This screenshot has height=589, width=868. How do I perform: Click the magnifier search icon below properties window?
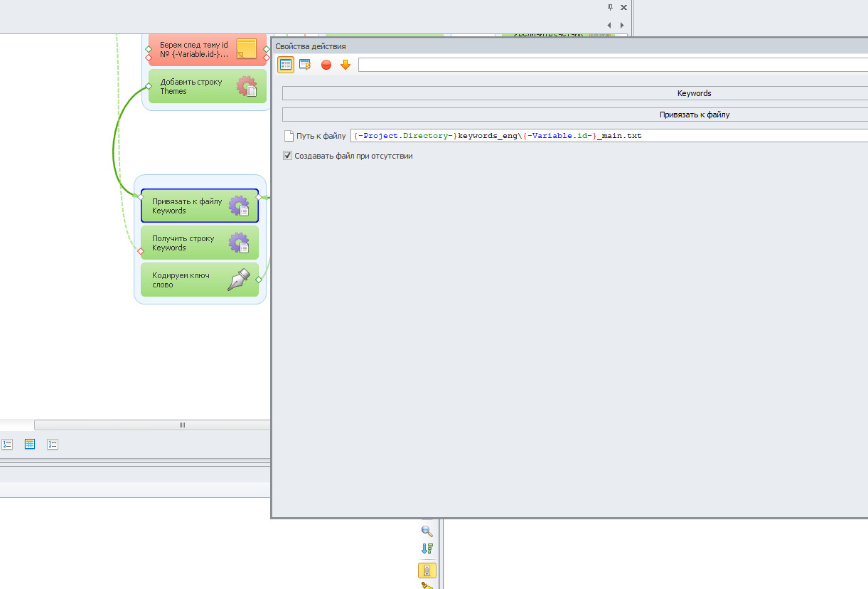coord(427,531)
